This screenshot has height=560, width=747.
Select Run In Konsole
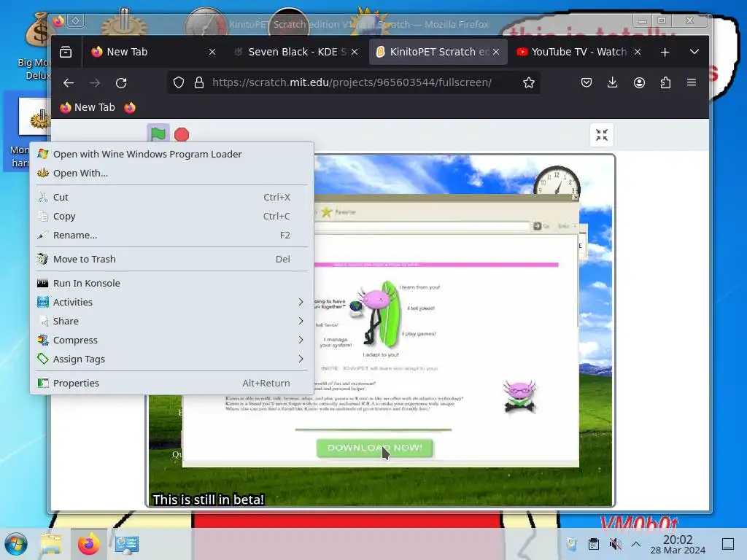(x=171, y=283)
